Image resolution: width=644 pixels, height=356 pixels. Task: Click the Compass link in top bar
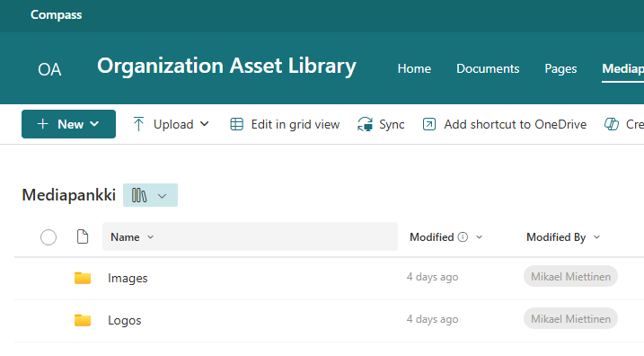[57, 14]
